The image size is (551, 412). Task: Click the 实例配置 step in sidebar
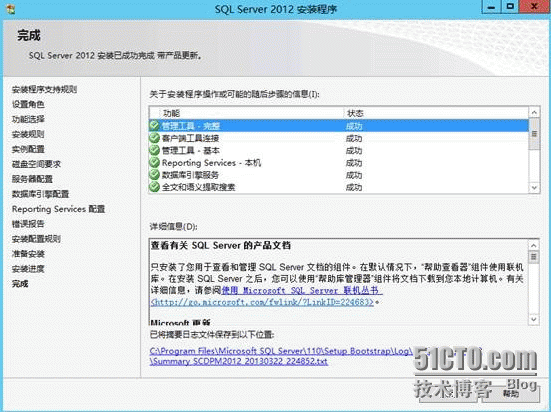click(28, 149)
